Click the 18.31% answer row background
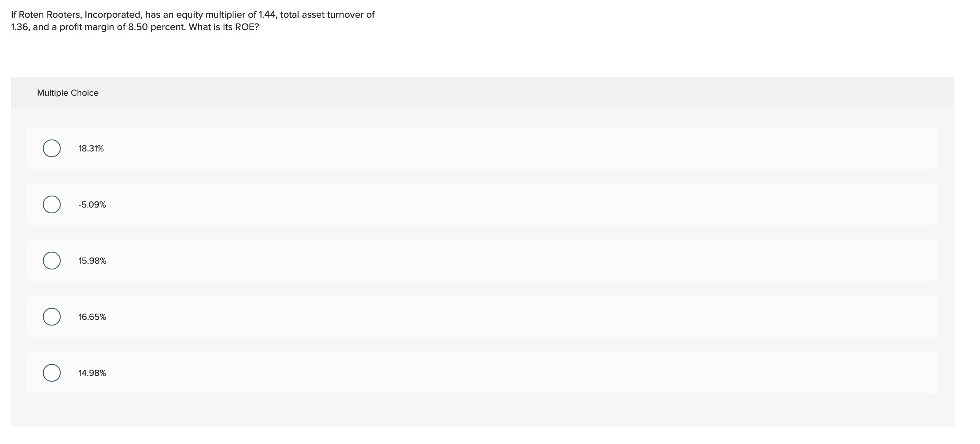This screenshot has width=980, height=444. [412, 148]
